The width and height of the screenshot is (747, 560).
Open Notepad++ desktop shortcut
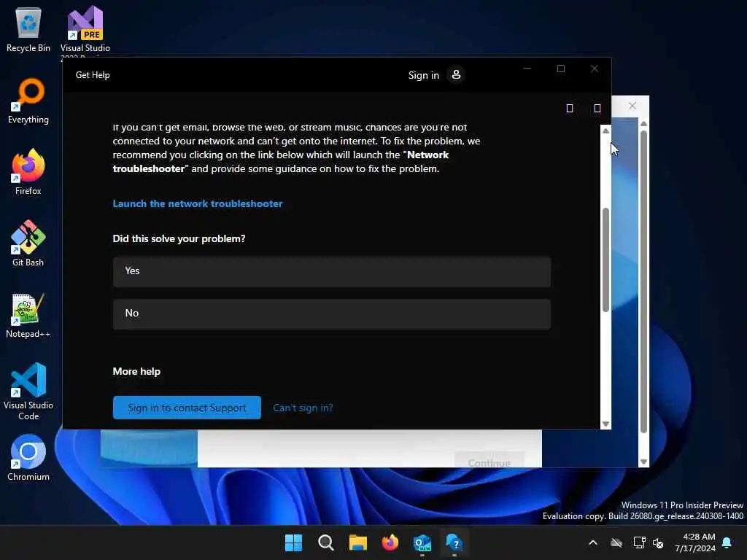click(28, 315)
